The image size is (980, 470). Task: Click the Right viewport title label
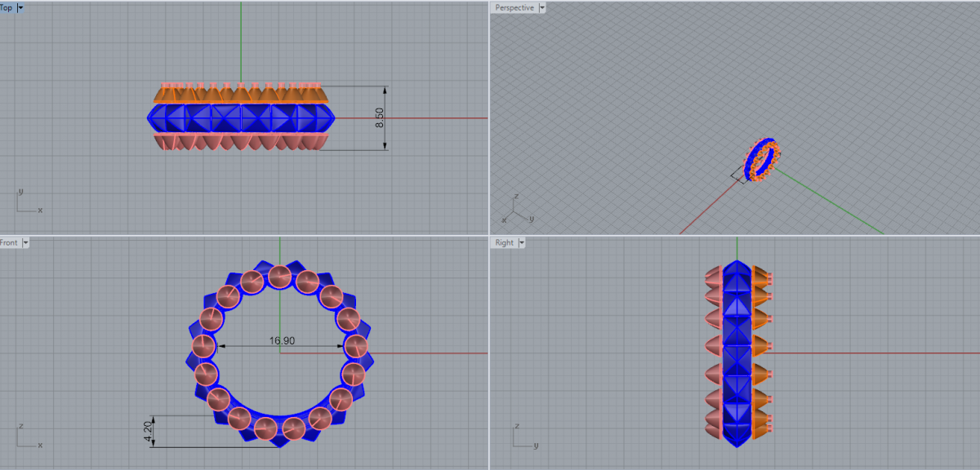tap(504, 242)
